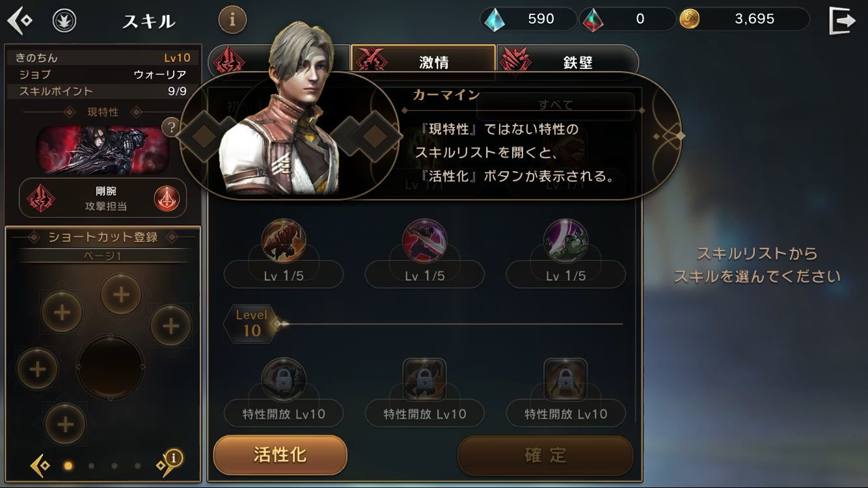
Task: Open the info icon next to スキル title
Action: 232,20
